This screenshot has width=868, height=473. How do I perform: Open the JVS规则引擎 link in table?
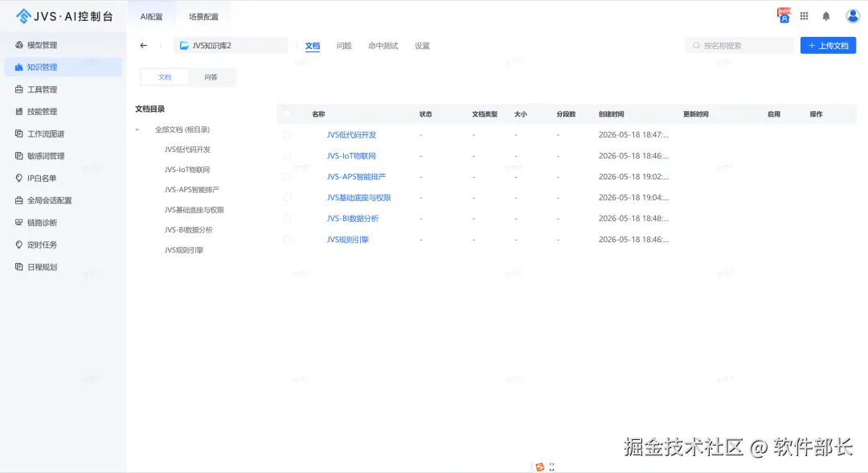(x=348, y=239)
